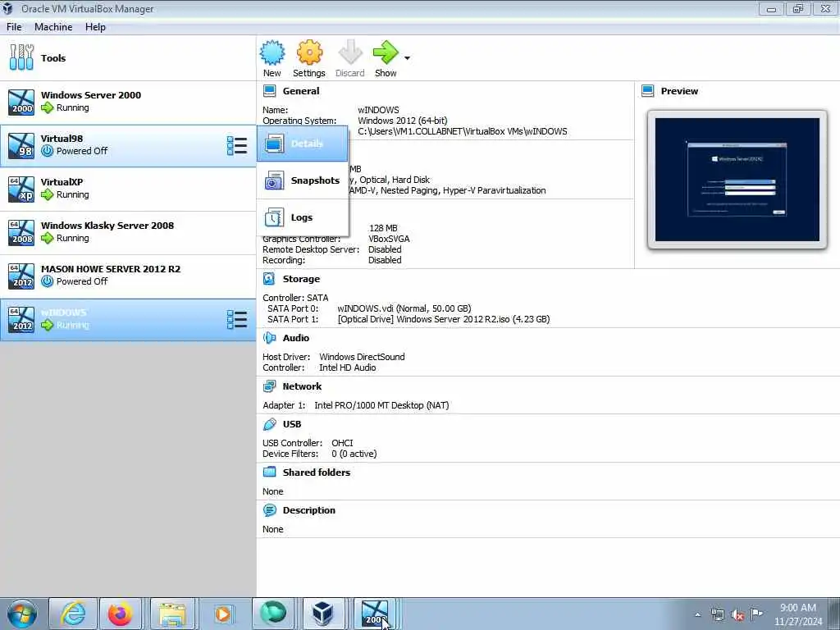Open the Description heading link

click(309, 510)
